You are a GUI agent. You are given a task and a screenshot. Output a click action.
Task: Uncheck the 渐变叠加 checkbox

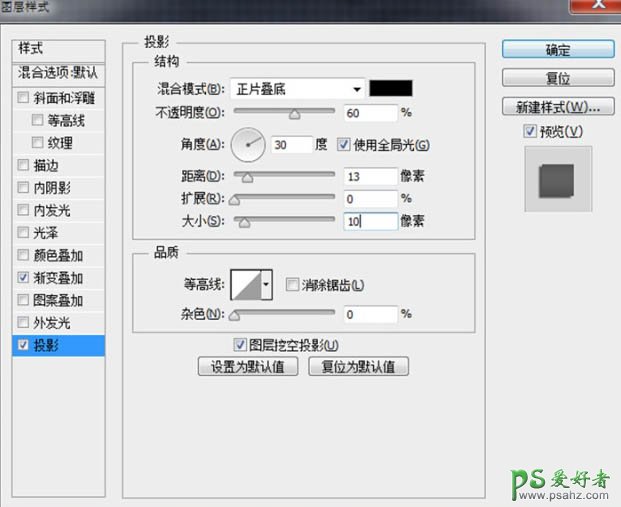pos(24,278)
